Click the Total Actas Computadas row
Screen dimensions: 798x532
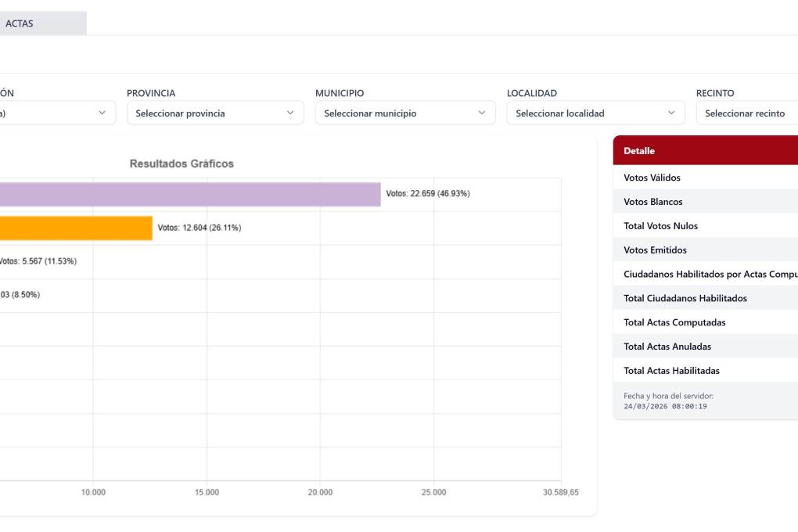coord(704,322)
